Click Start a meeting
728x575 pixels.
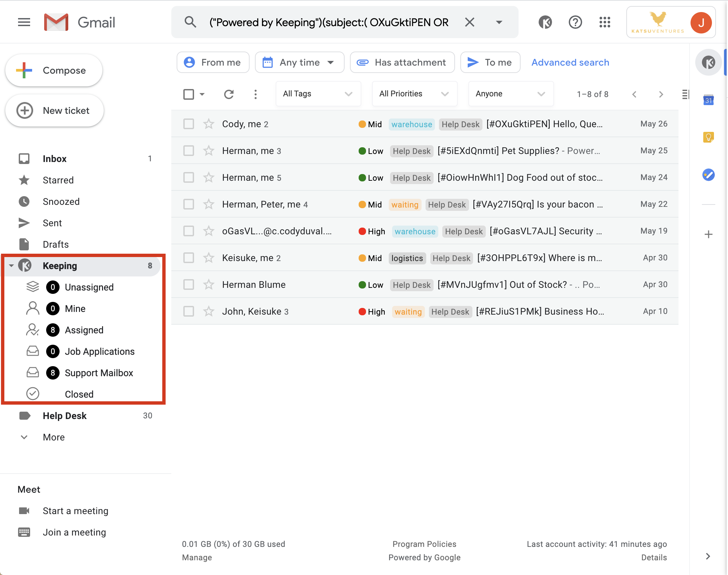pos(75,511)
